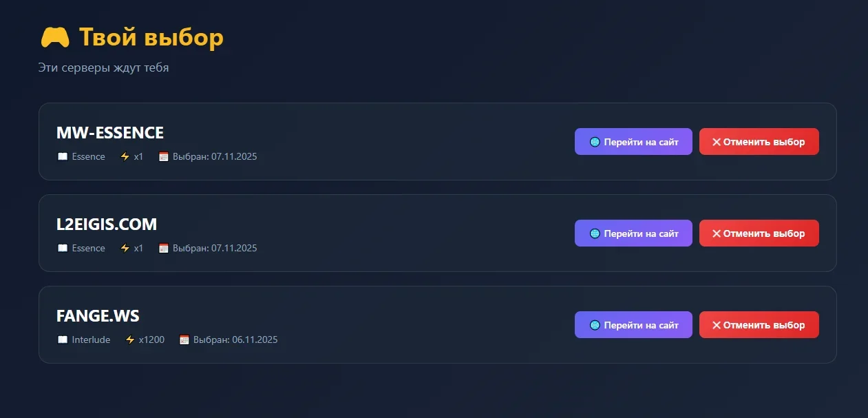Click the lightning bolt icon in the MW-ESSENCE card
This screenshot has height=418, width=868.
(x=125, y=156)
